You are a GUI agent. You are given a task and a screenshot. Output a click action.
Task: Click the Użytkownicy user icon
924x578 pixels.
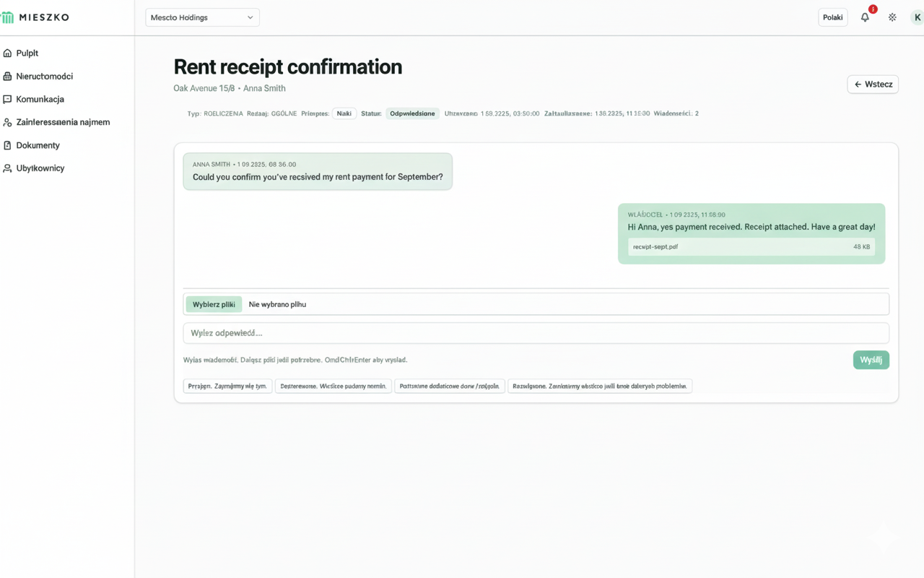coord(7,168)
